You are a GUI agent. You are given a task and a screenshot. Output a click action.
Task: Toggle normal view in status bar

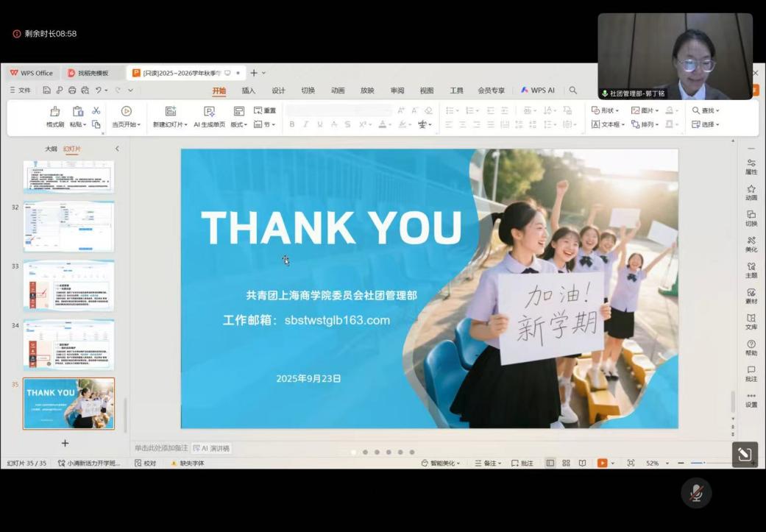click(x=550, y=463)
